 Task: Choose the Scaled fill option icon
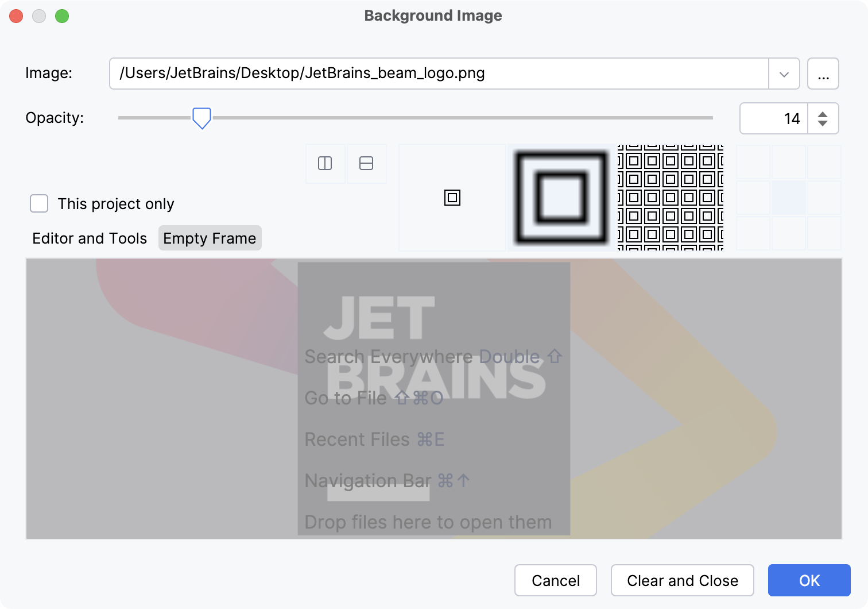click(559, 198)
